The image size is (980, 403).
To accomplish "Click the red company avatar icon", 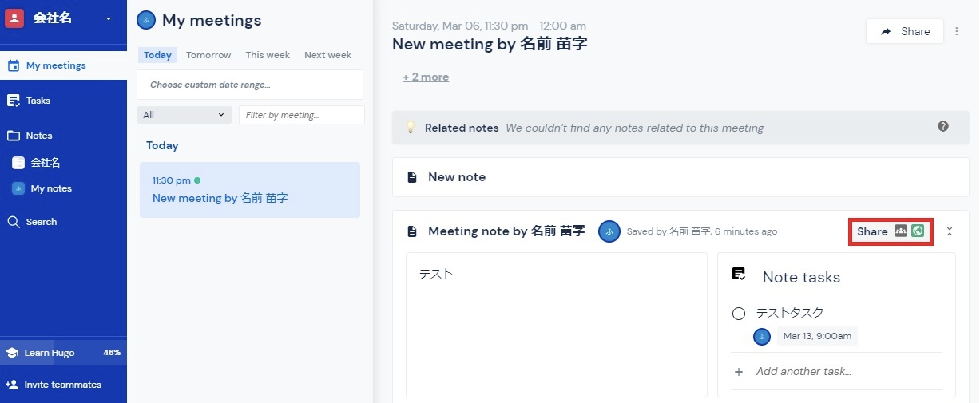I will pos(14,18).
